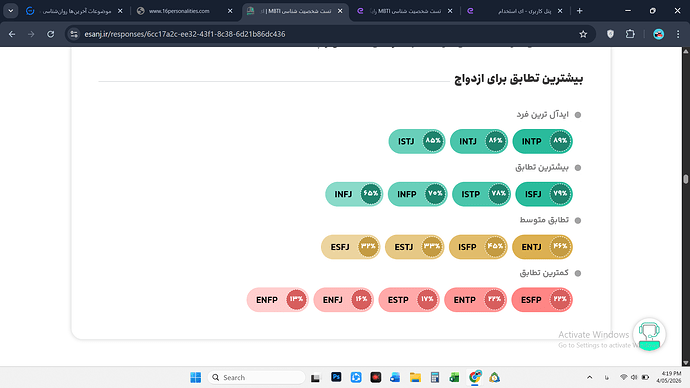Viewport: 690px width, 388px height.
Task: Launch Photoshop from the taskbar
Action: pos(336,377)
